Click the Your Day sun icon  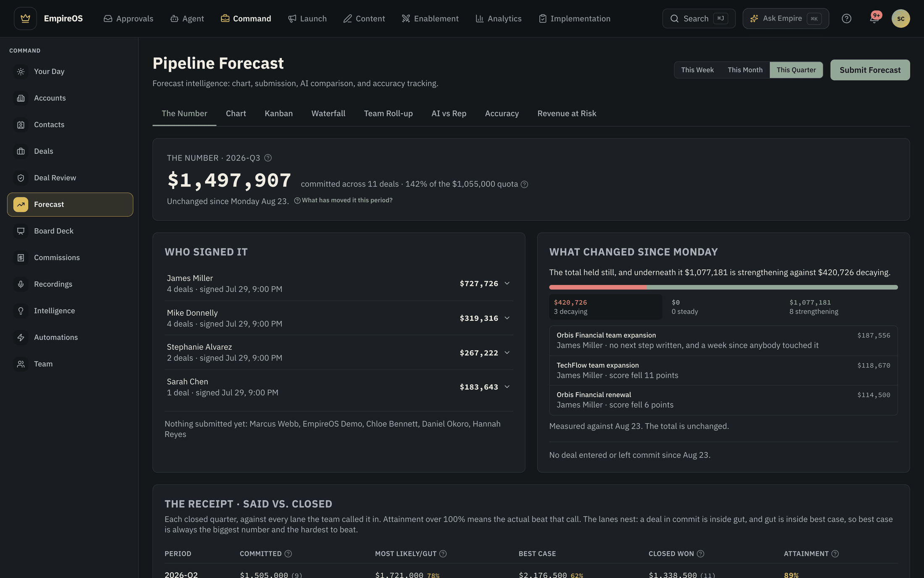tap(21, 71)
